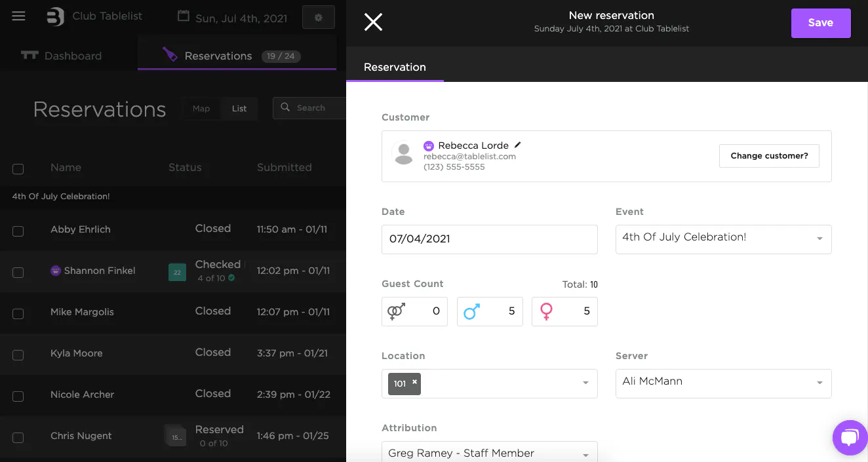Click the table 22 badge for Shannon Finkel
The width and height of the screenshot is (868, 462).
click(x=177, y=272)
